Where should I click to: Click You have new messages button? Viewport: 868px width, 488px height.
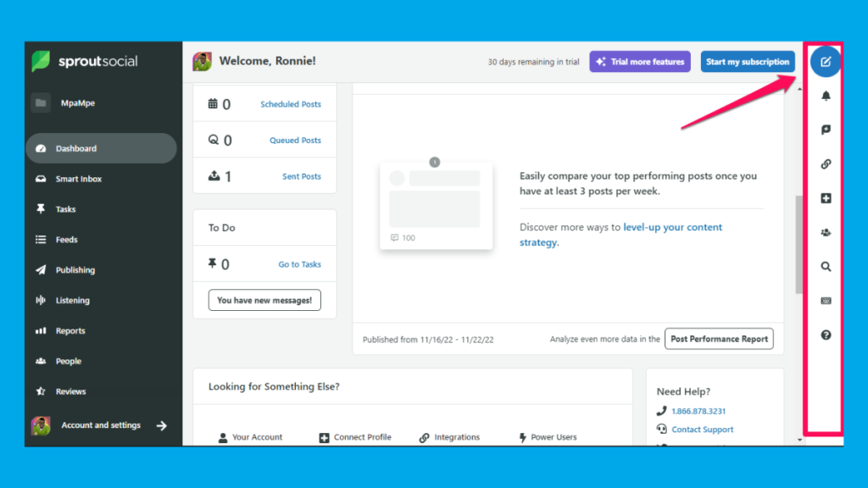[x=264, y=300]
